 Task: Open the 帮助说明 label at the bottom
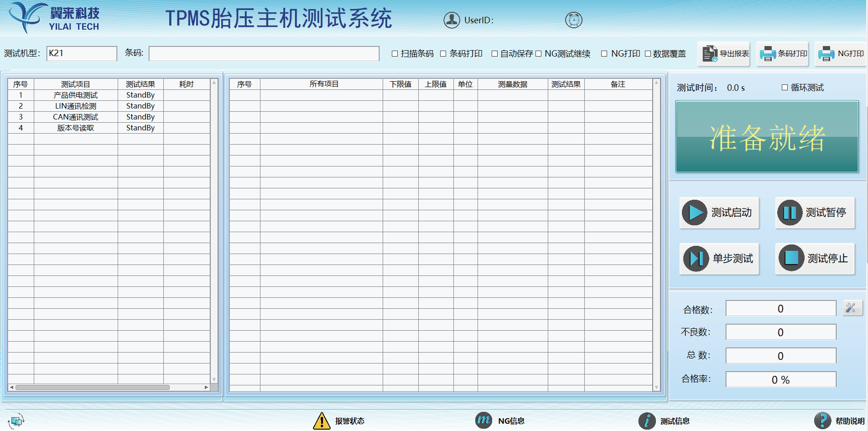[x=850, y=421]
